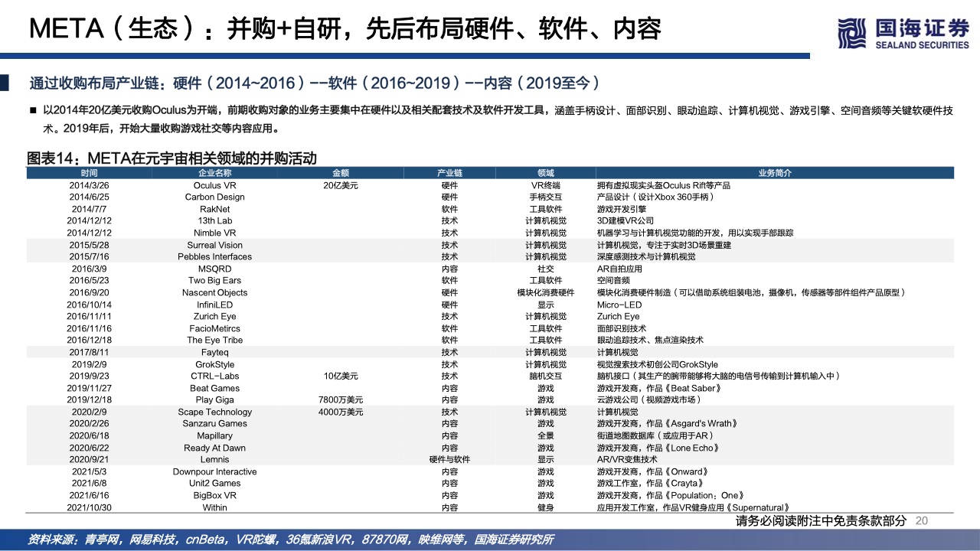Viewport: 980px width, 551px height.
Task: Click the 20亿美元 amount cell
Action: coord(341,185)
